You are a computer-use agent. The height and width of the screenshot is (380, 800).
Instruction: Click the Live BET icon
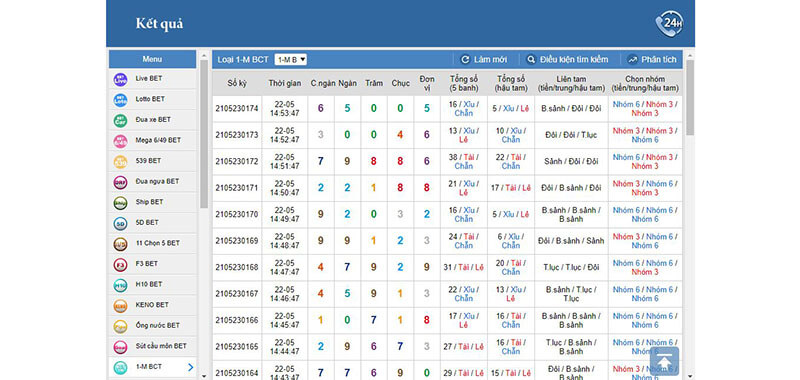point(120,80)
